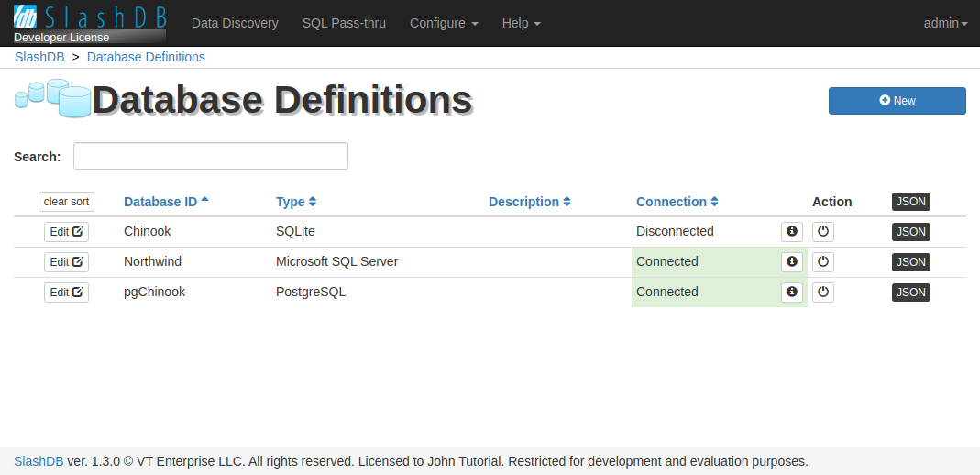The height and width of the screenshot is (475, 980).
Task: Select the 'Northwind' database ID cell
Action: 152,261
